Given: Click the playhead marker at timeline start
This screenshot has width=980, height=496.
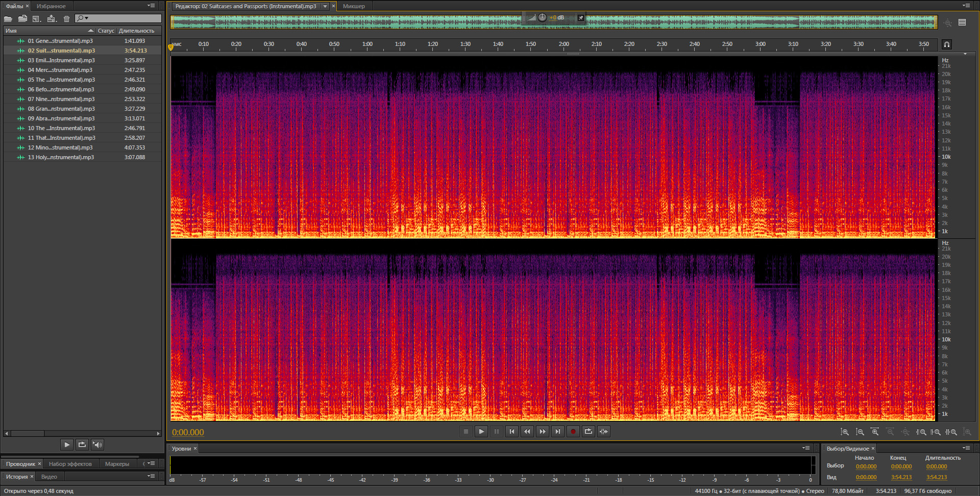Looking at the screenshot, I should tap(171, 47).
